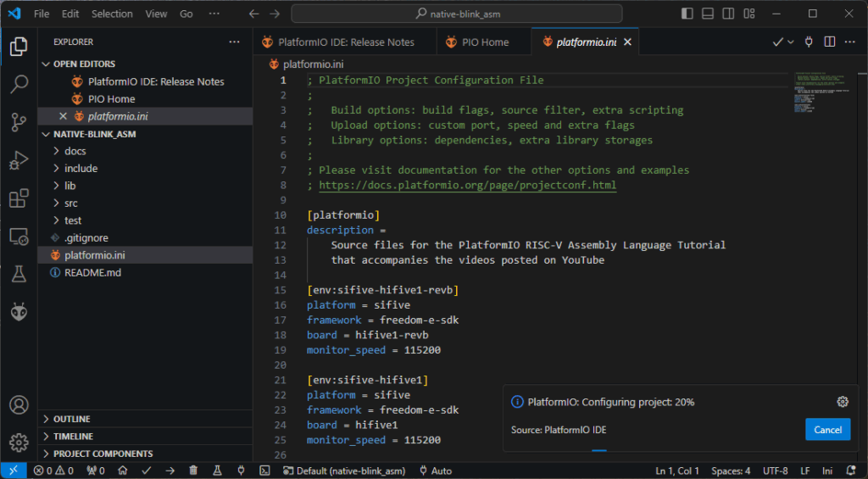Image resolution: width=868 pixels, height=479 pixels.
Task: Open the Source Control view
Action: tap(19, 122)
